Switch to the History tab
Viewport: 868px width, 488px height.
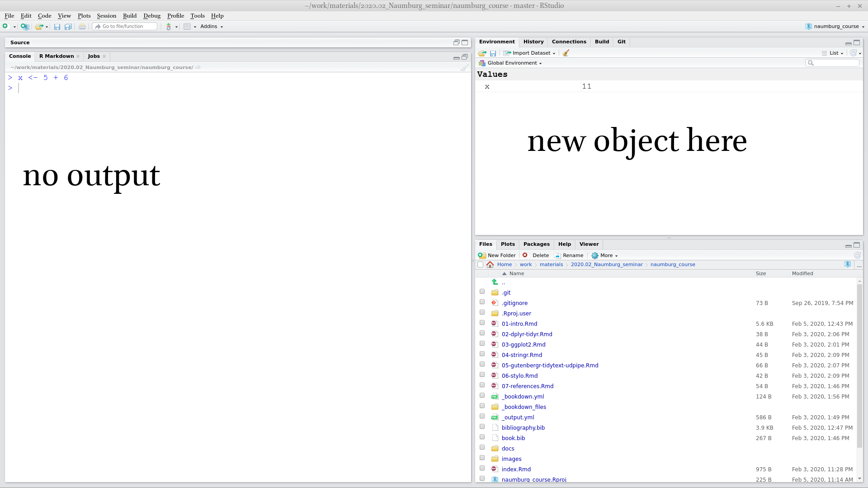coord(533,42)
